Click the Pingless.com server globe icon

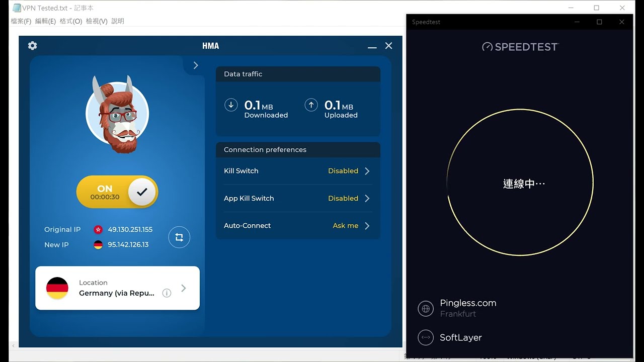point(426,308)
